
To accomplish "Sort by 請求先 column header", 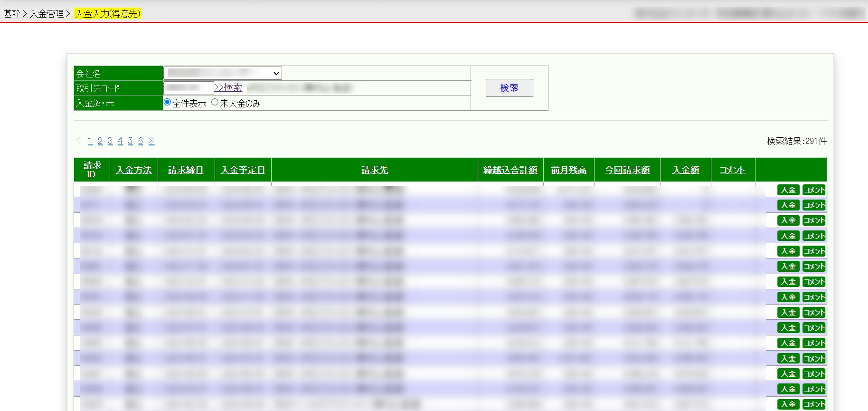I will pyautogui.click(x=375, y=170).
